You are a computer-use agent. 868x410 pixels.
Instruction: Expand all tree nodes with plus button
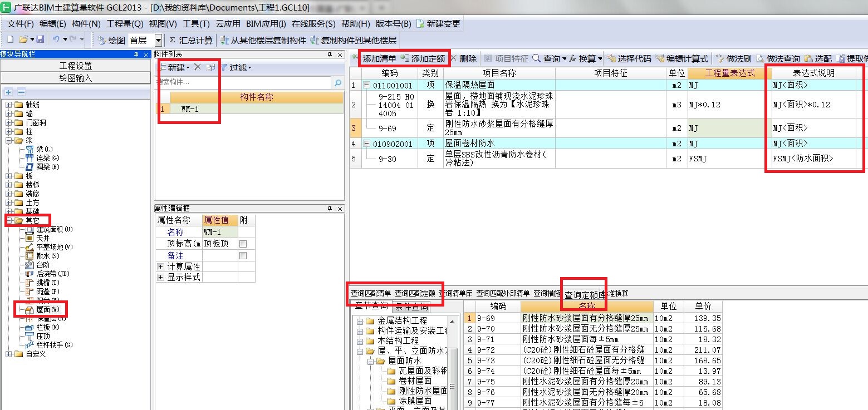pyautogui.click(x=8, y=92)
